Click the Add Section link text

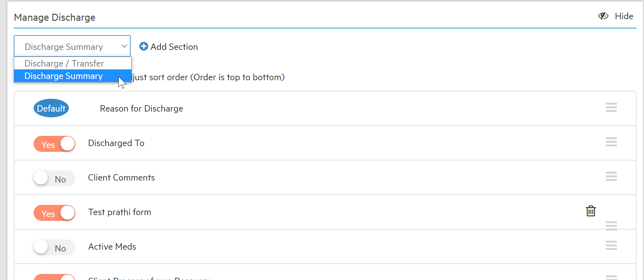pyautogui.click(x=174, y=47)
